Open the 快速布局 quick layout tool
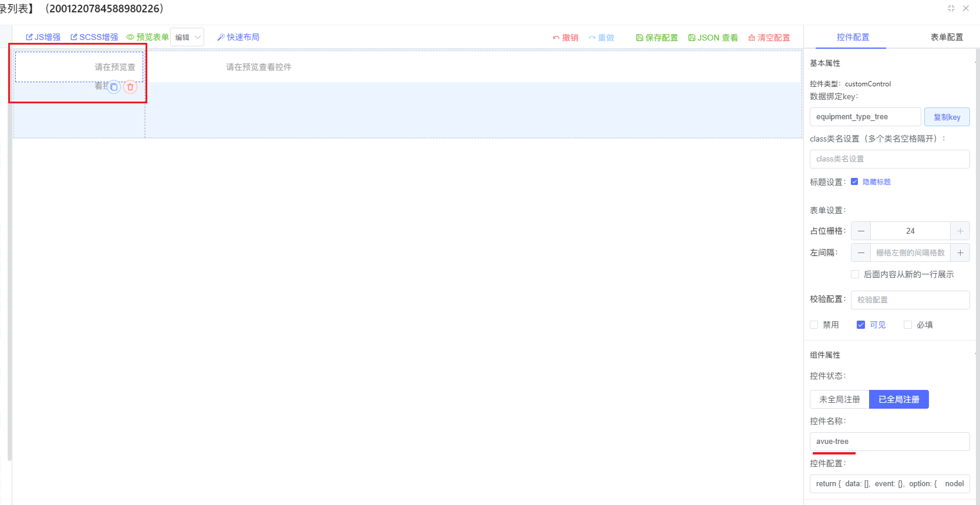 238,37
